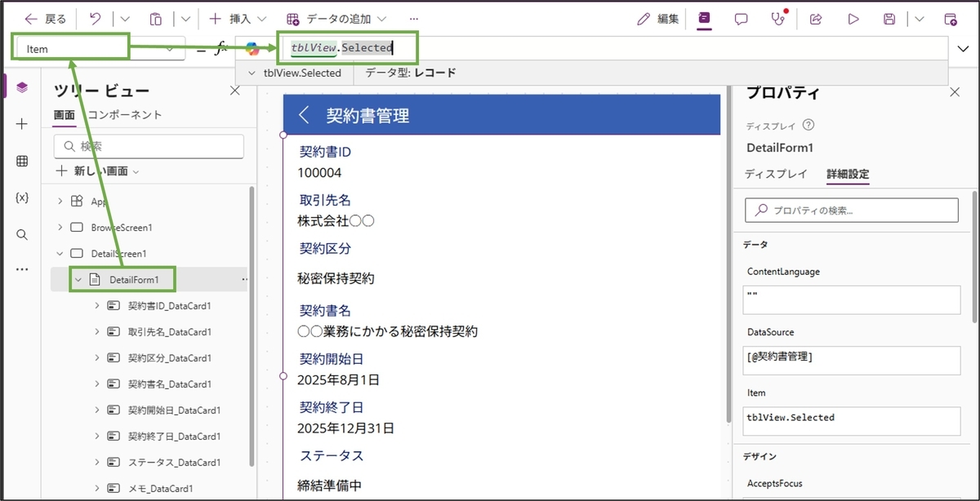Click the 2025年8月1日 start date value

338,379
